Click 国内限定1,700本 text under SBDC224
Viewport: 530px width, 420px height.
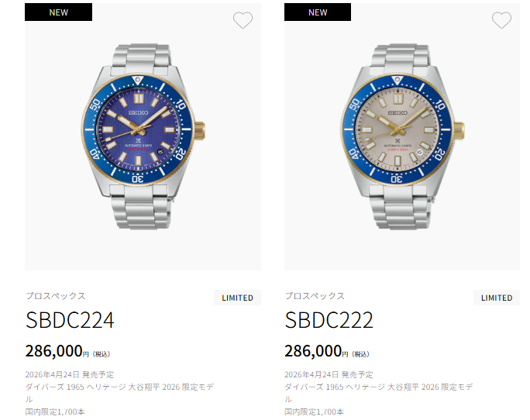(55, 412)
